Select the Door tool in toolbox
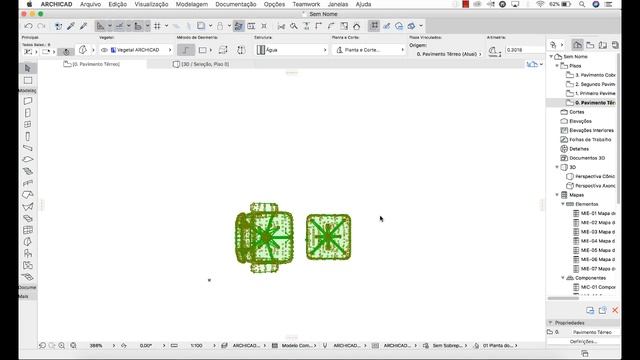Viewport: 640px width, 360px height. click(x=28, y=113)
